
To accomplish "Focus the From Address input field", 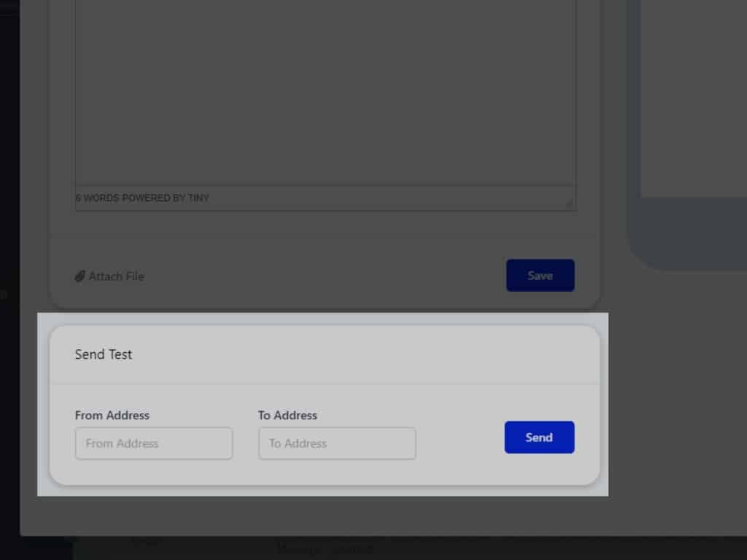I will [x=154, y=443].
